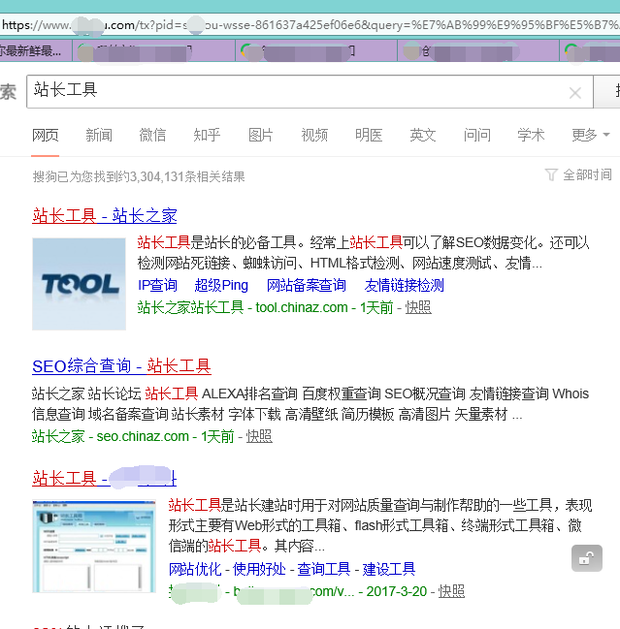The image size is (620, 629).
Task: Open the 网站备案查询 sublink
Action: pyautogui.click(x=306, y=285)
